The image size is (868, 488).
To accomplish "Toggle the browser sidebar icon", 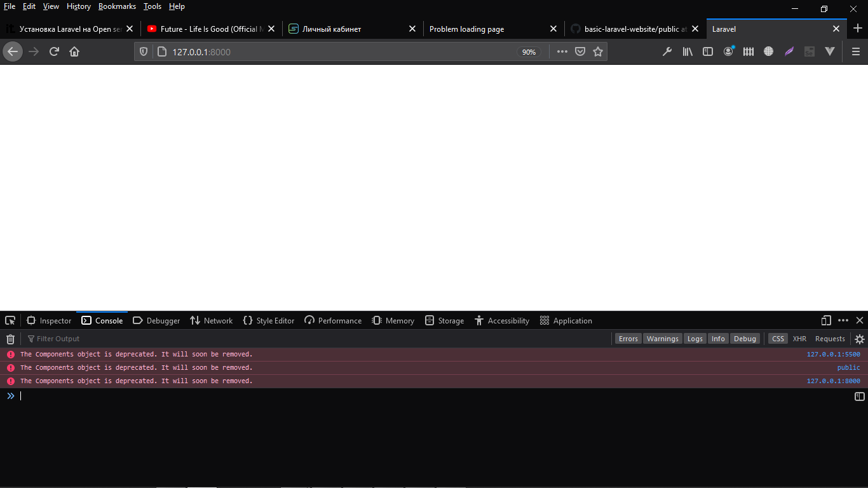I will (708, 51).
